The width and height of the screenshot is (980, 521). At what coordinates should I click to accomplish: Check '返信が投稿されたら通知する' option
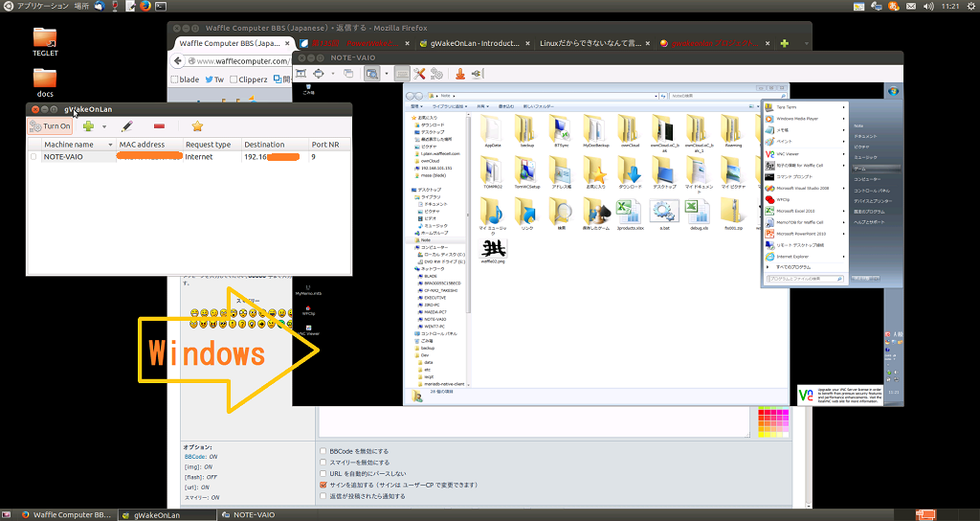pos(323,496)
